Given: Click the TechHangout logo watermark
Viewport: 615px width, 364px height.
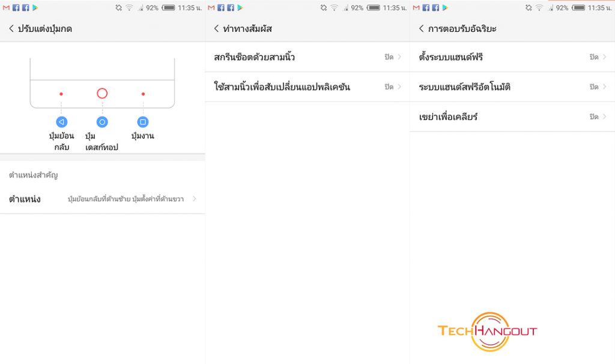Looking at the screenshot, I should point(487,332).
